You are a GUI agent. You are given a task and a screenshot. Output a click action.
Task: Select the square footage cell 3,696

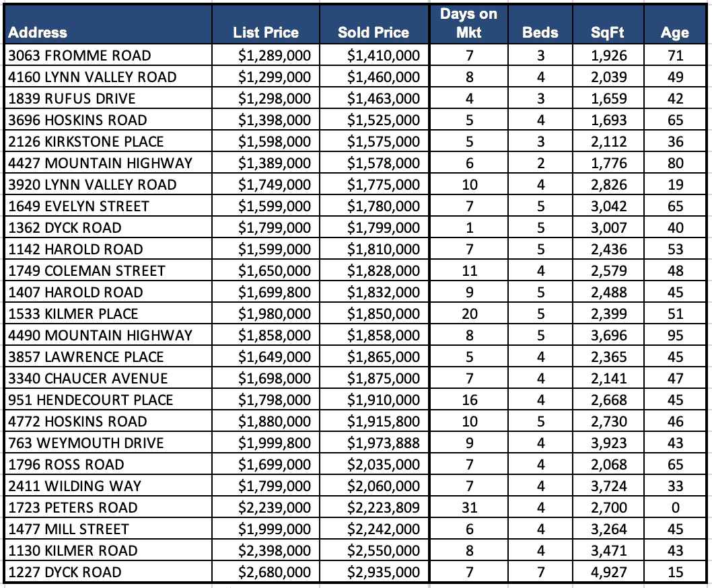608,335
